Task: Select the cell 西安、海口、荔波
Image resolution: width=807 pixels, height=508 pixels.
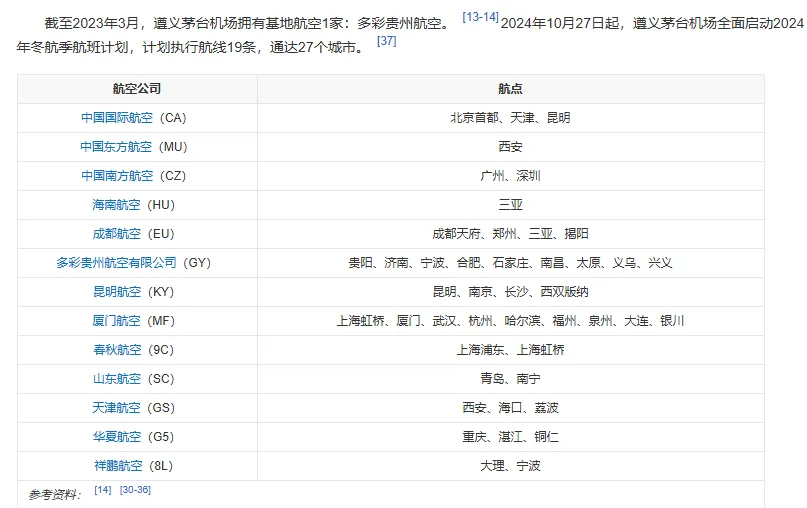Action: (511, 408)
